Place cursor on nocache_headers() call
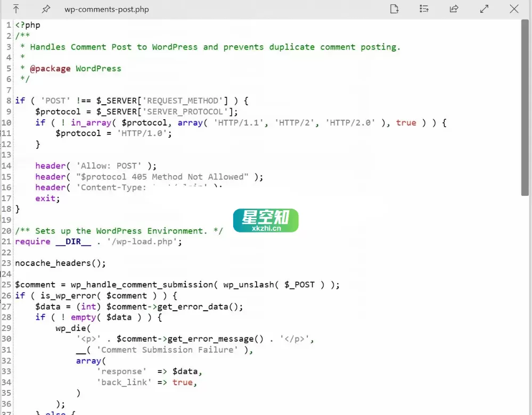Image resolution: width=532 pixels, height=415 pixels. [53, 263]
